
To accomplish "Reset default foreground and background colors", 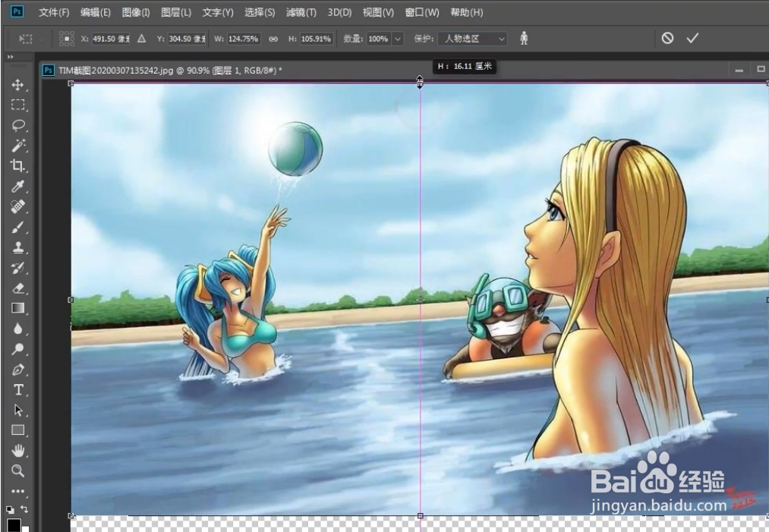I will pyautogui.click(x=9, y=509).
